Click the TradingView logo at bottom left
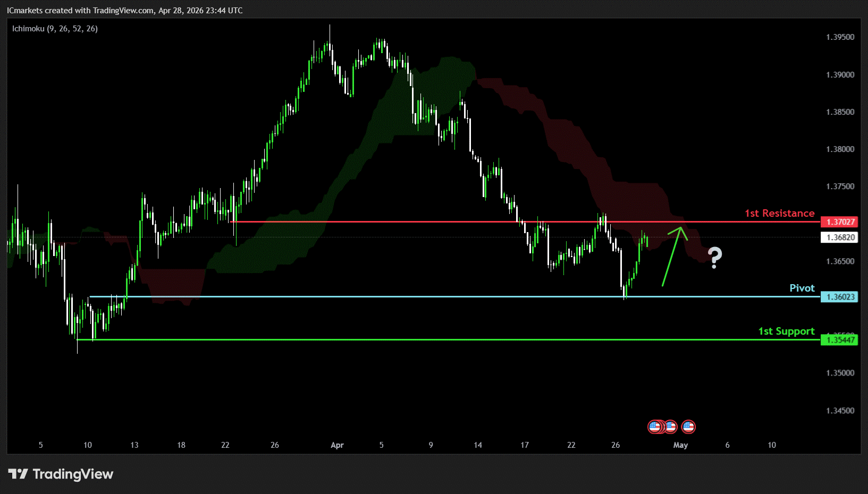Screen dimensions: 868x494 61,474
